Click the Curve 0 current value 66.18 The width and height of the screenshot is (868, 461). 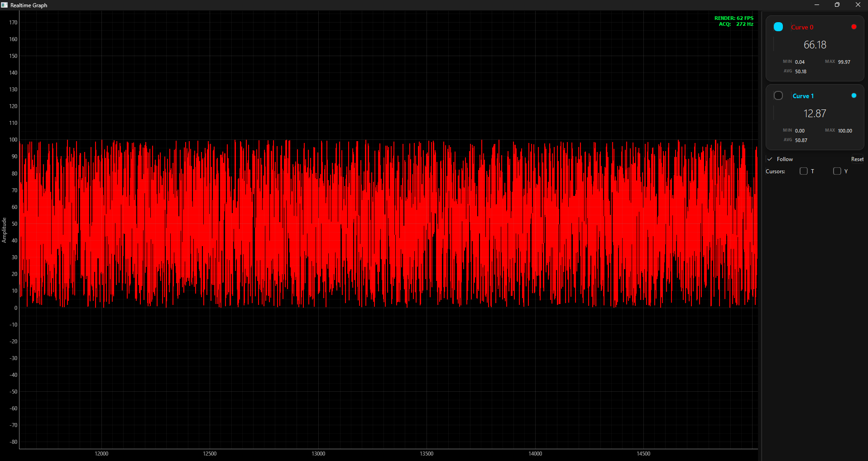(x=815, y=45)
